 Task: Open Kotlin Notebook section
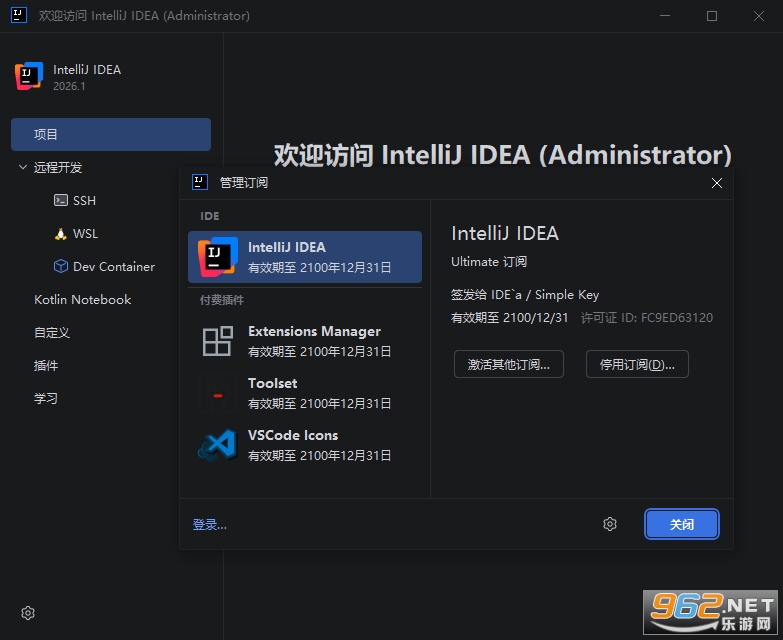pyautogui.click(x=82, y=300)
